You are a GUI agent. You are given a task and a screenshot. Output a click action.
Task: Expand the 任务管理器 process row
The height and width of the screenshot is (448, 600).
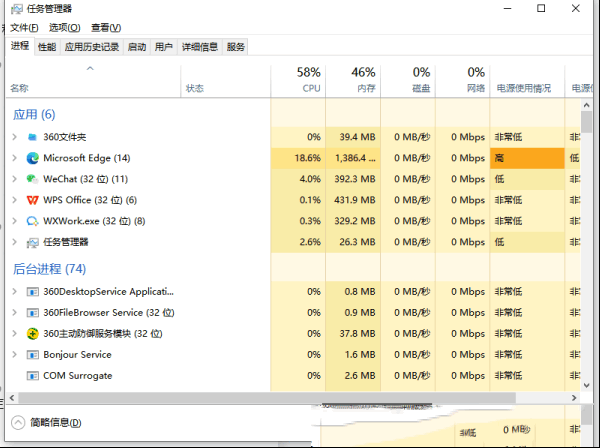coord(15,242)
